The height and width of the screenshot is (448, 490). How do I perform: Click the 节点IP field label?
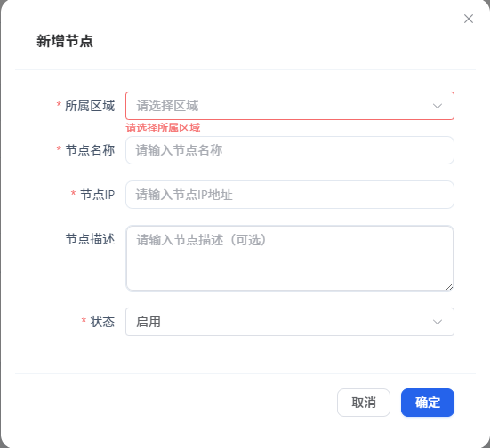[x=98, y=195]
